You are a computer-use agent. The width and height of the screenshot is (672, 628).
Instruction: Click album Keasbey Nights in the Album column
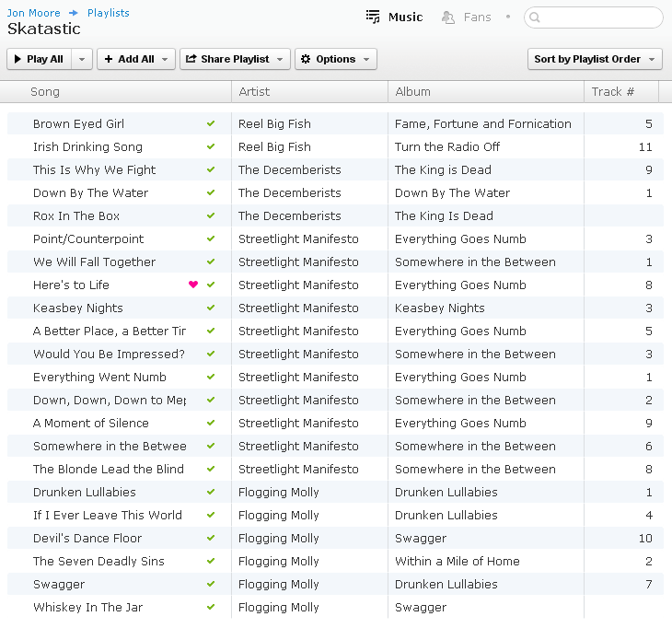pos(439,308)
